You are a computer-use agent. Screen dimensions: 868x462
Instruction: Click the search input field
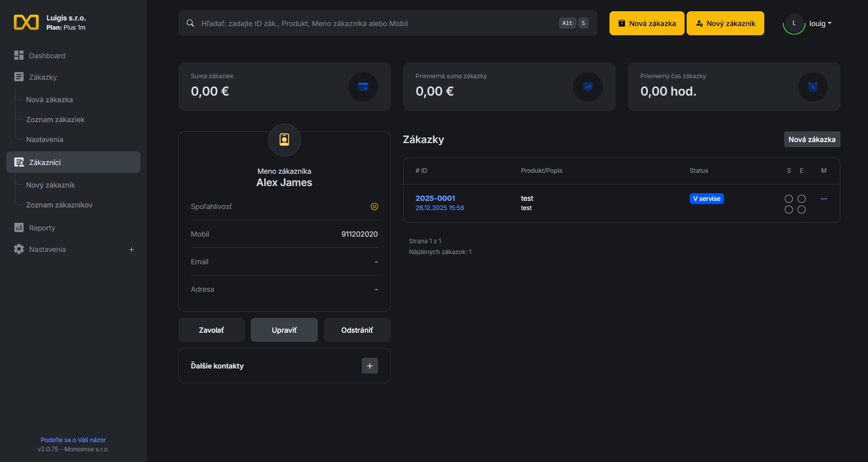tap(358, 23)
